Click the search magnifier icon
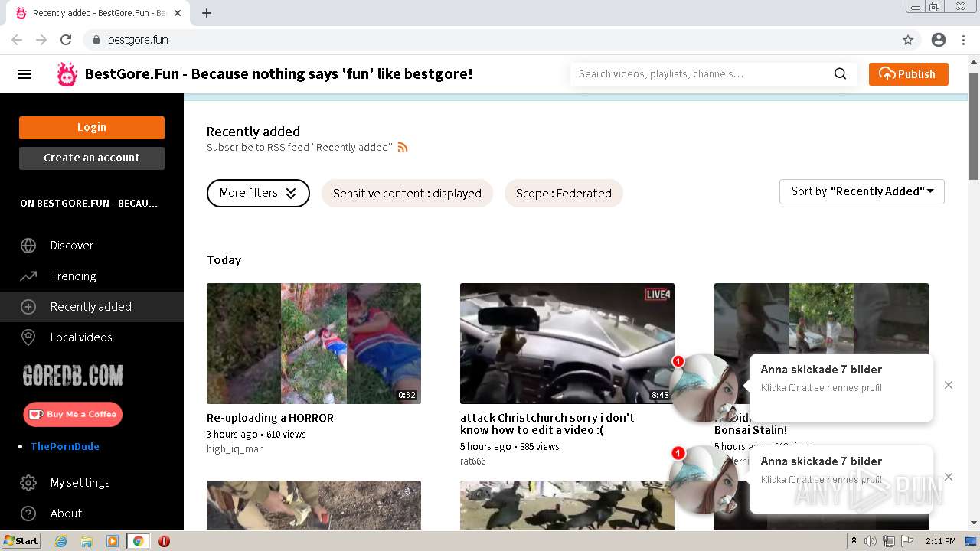Screen dimensions: 980x551 840,74
